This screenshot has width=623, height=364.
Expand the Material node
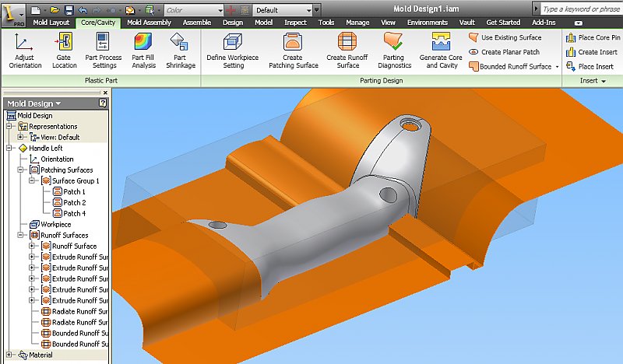coord(9,355)
